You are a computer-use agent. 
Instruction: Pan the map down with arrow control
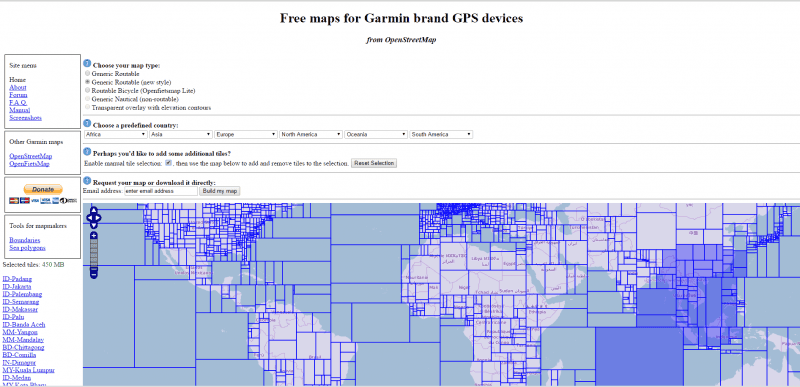[94, 225]
